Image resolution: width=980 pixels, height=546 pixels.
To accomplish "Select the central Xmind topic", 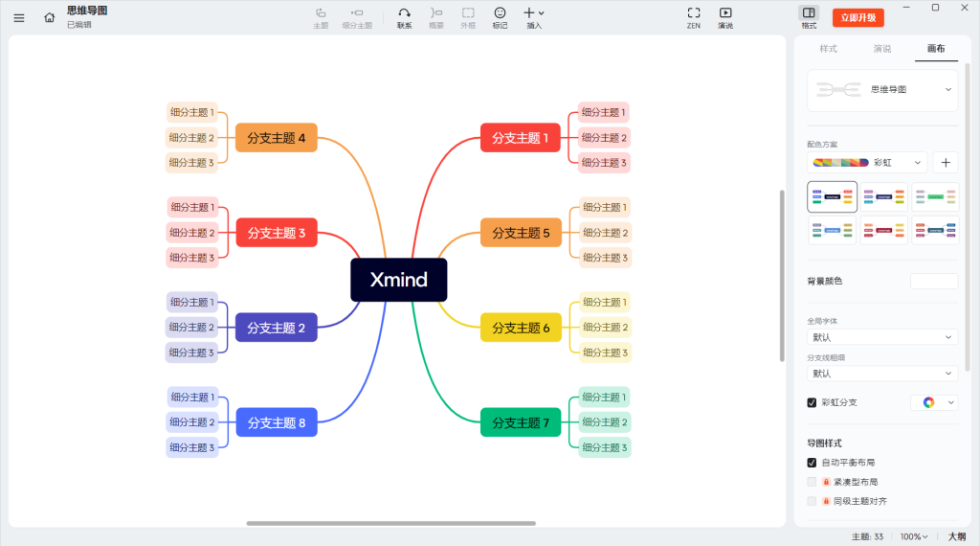I will 399,280.
